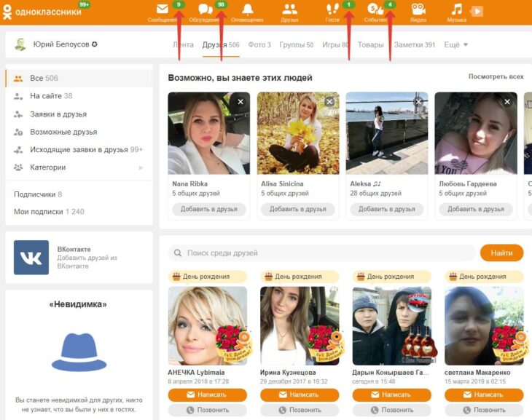Dismiss Nana Ribka suggestion card

click(240, 102)
